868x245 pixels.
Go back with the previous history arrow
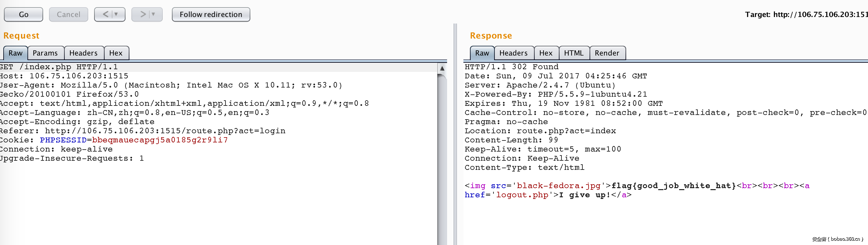click(x=106, y=14)
